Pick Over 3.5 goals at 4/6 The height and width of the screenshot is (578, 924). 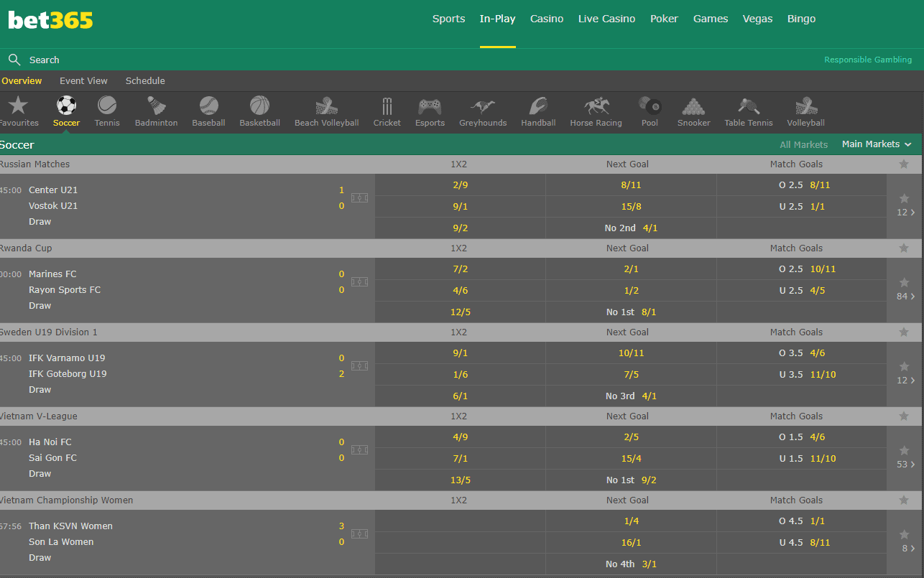coord(801,353)
